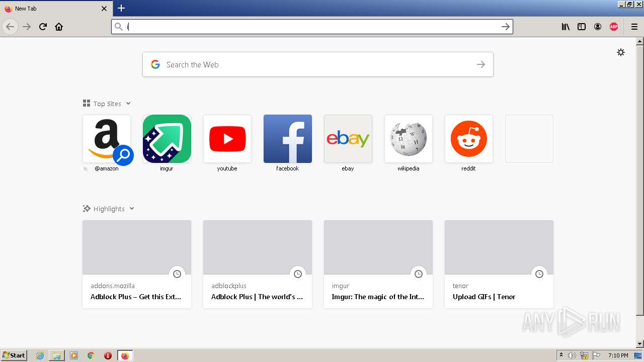Viewport: 644px width, 362px height.
Task: Click the @amazon site label
Action: pyautogui.click(x=107, y=168)
